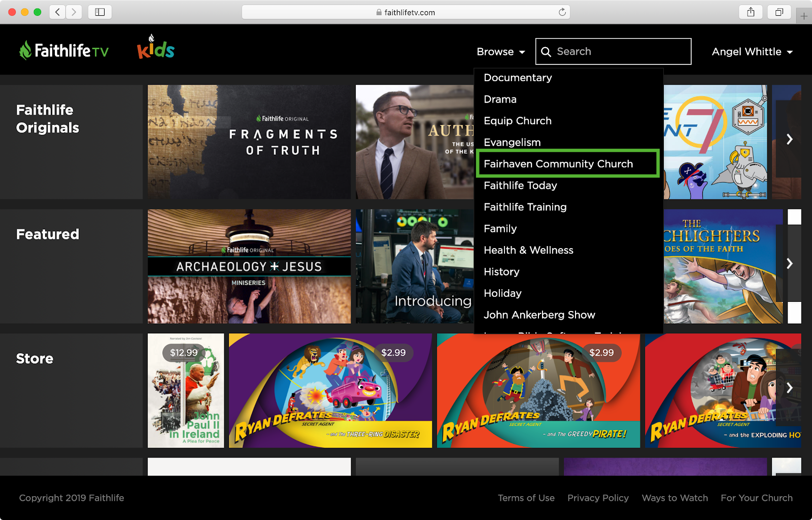The height and width of the screenshot is (520, 812).
Task: Open the Torchlighters Heroes of the Faith thumbnail
Action: [x=723, y=266]
